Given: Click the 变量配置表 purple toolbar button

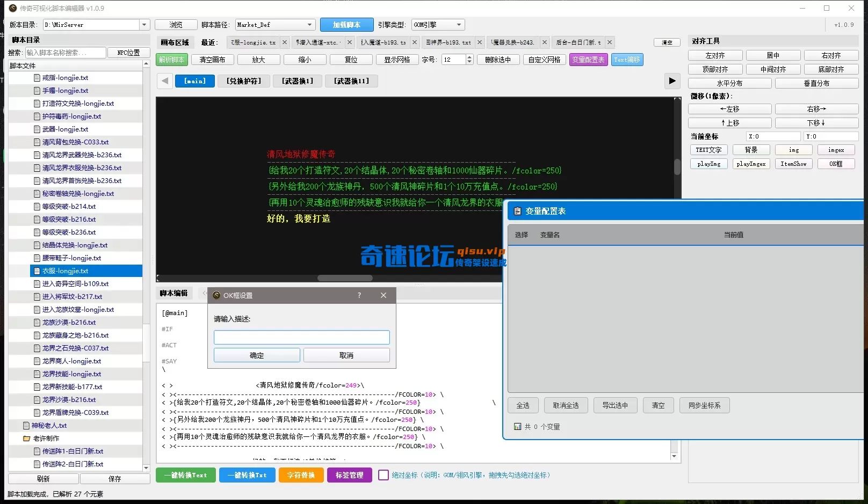Looking at the screenshot, I should click(588, 60).
